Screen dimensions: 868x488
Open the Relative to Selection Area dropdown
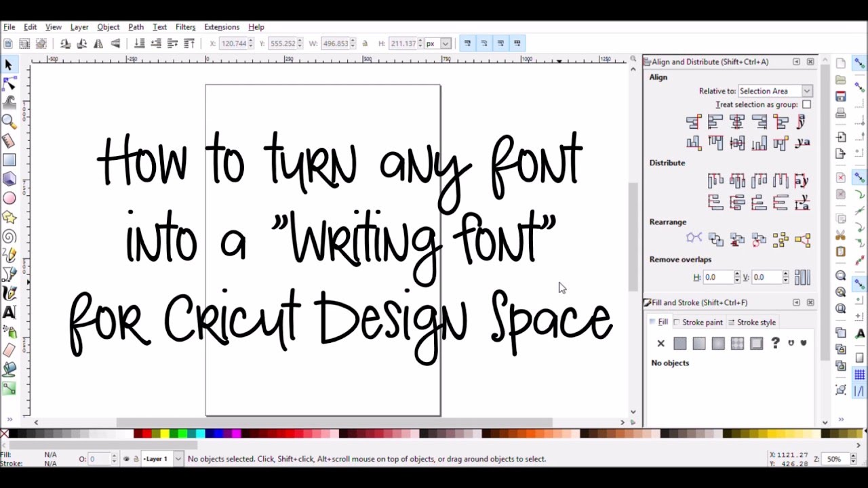click(775, 91)
